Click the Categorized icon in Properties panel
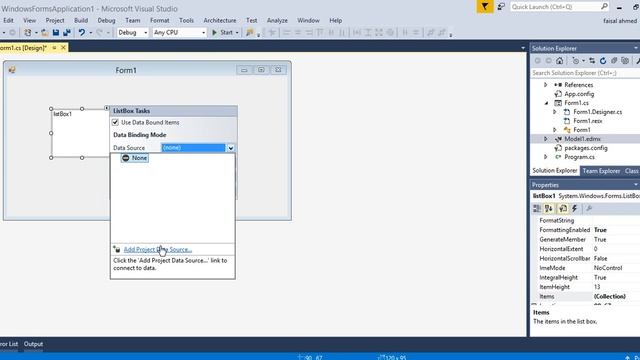640x360 pixels. pos(537,209)
